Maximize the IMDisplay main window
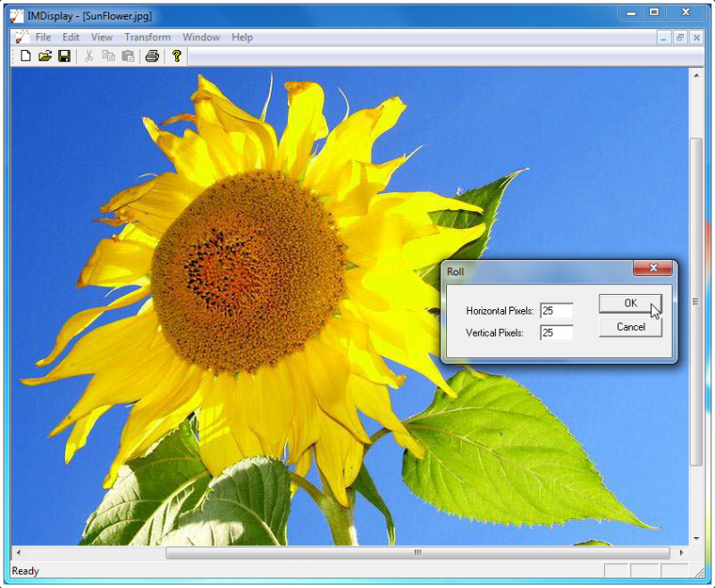This screenshot has height=588, width=715. pyautogui.click(x=654, y=13)
